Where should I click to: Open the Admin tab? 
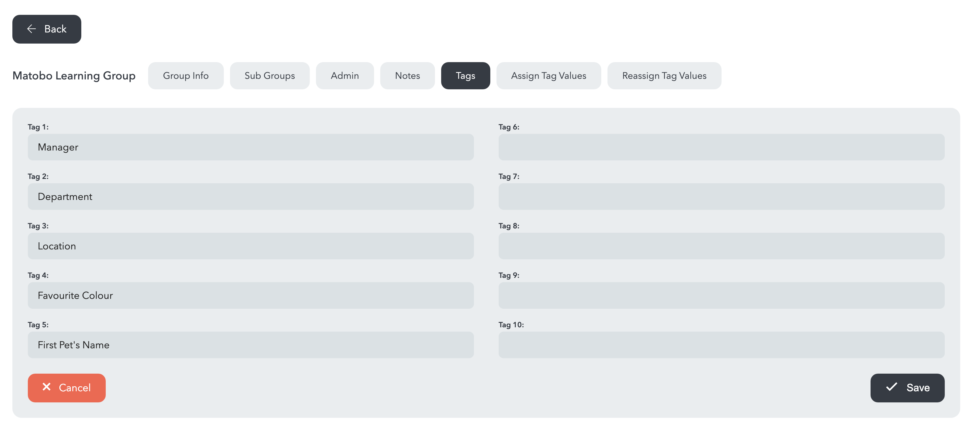pyautogui.click(x=345, y=76)
